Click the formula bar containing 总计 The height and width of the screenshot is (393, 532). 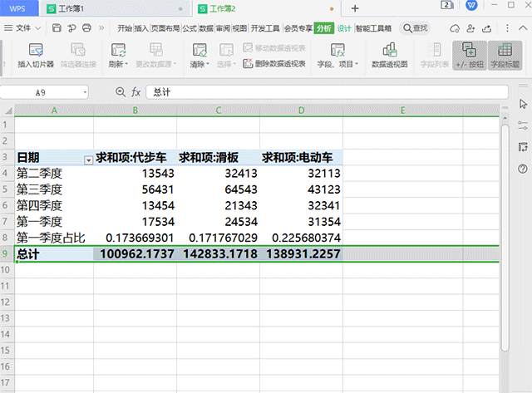(327, 92)
